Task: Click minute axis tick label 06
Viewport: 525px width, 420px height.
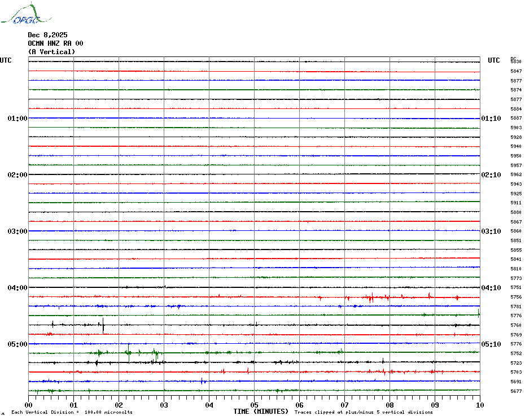Action: tap(299, 405)
